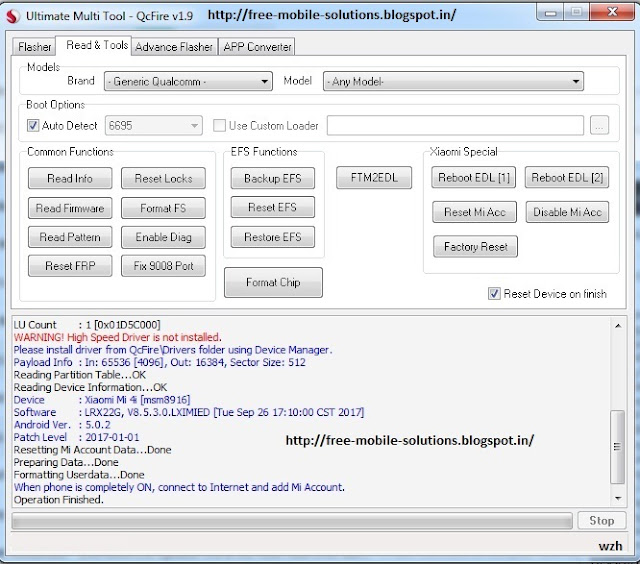Image resolution: width=640 pixels, height=564 pixels.
Task: Click the 'Reading Partition Table...OK' line
Action: tap(80, 375)
